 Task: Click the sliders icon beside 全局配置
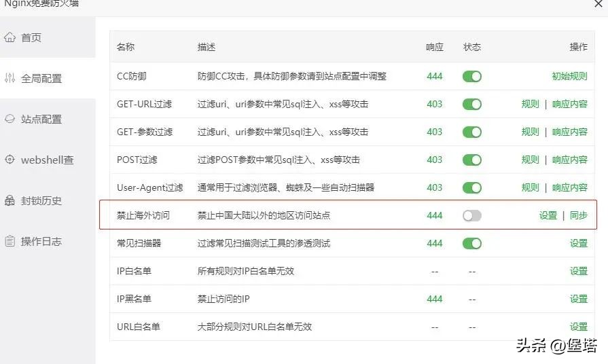click(x=10, y=78)
